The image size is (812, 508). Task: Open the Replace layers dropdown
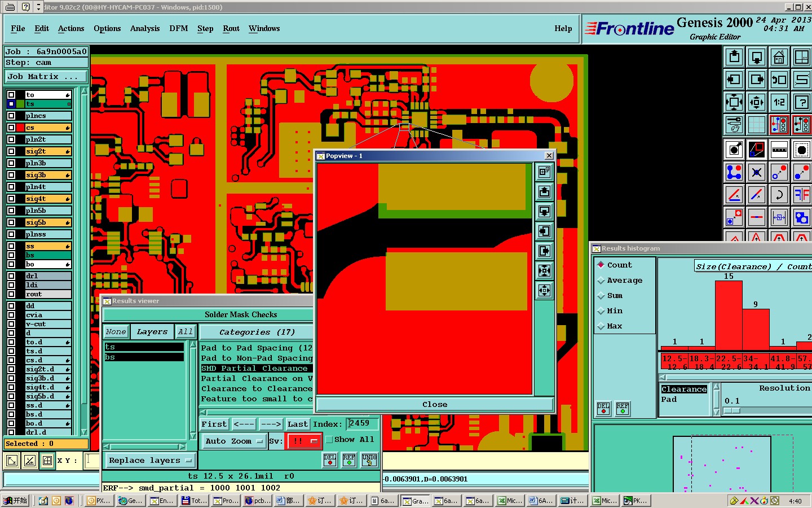150,461
